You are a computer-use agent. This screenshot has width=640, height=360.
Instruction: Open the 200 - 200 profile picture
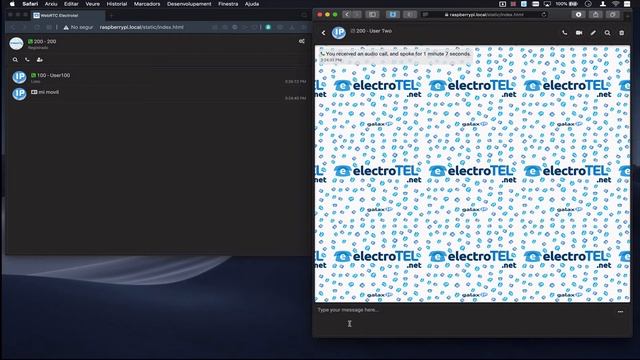[x=16, y=44]
